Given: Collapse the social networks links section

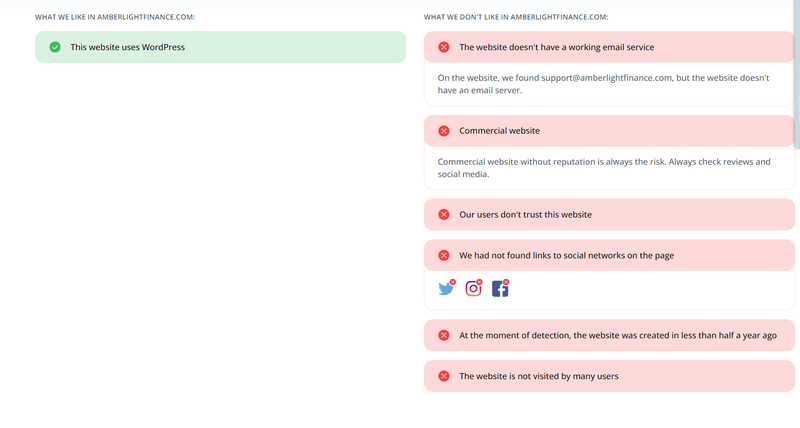Looking at the screenshot, I should 609,255.
